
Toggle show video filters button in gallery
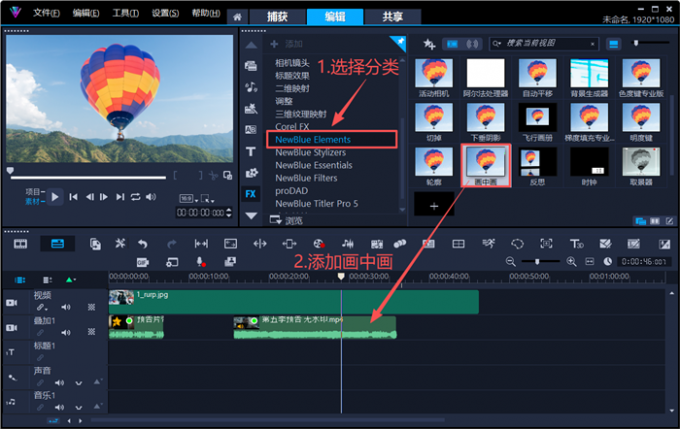pos(452,44)
